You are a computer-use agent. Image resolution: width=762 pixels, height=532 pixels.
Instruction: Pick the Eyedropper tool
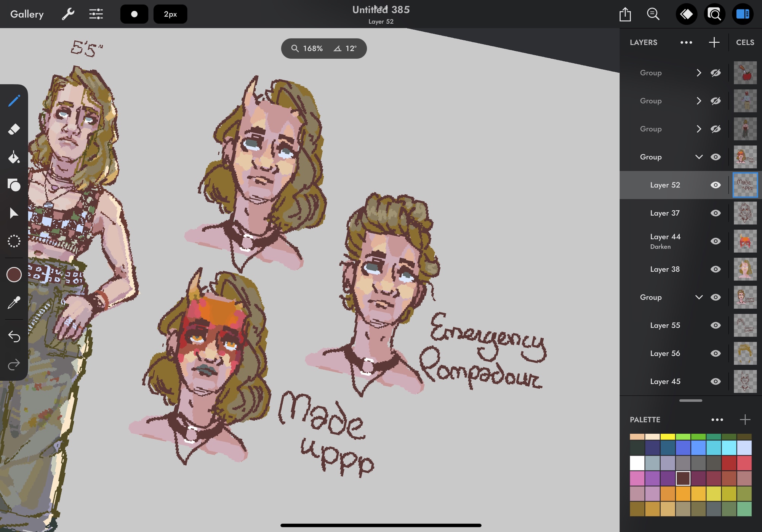click(x=14, y=303)
